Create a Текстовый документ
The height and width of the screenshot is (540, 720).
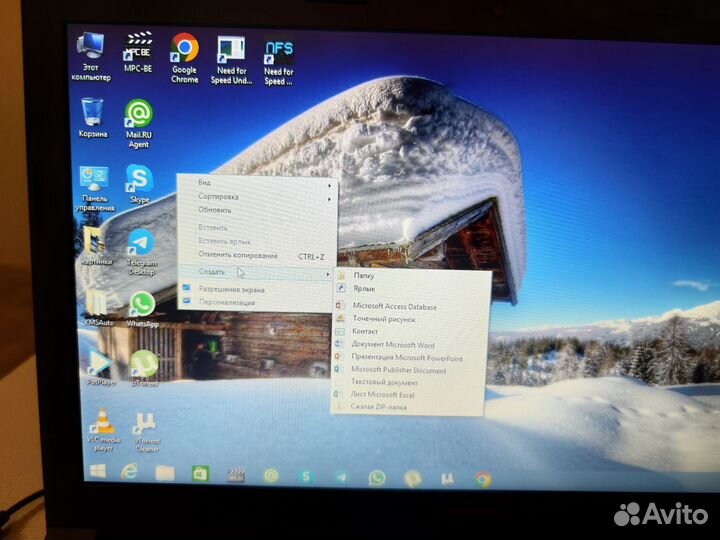pos(409,382)
